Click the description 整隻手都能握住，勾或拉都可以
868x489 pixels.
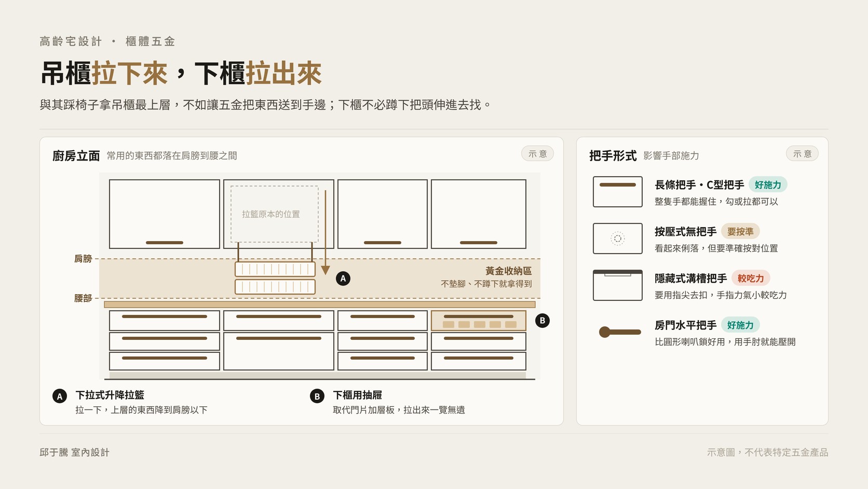(x=716, y=202)
